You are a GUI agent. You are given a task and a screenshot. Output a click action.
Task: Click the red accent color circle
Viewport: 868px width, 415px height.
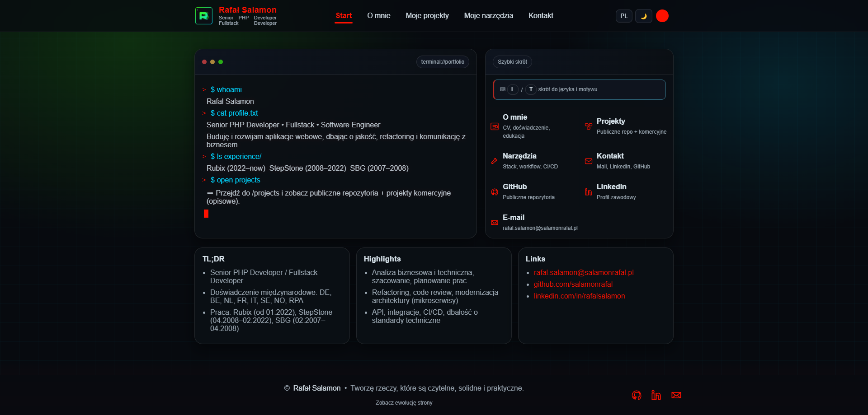[x=662, y=16]
